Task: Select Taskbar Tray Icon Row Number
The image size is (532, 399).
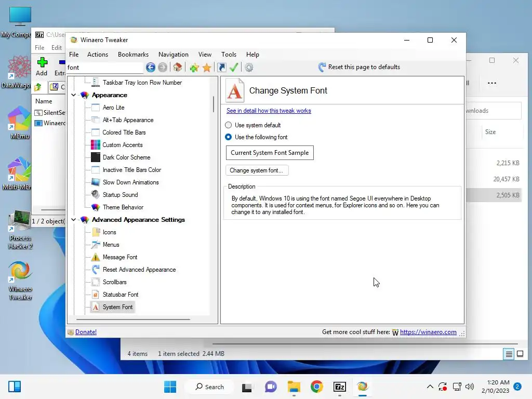Action: [142, 83]
